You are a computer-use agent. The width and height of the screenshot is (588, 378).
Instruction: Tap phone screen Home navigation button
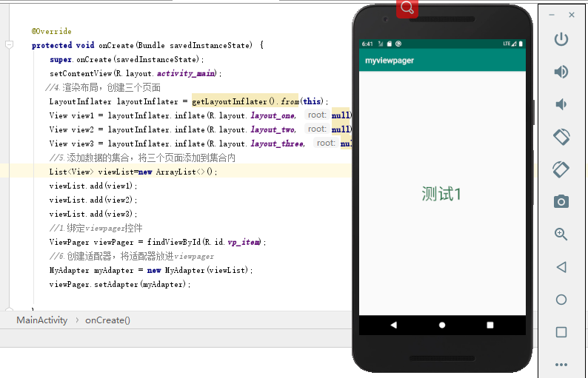(442, 325)
